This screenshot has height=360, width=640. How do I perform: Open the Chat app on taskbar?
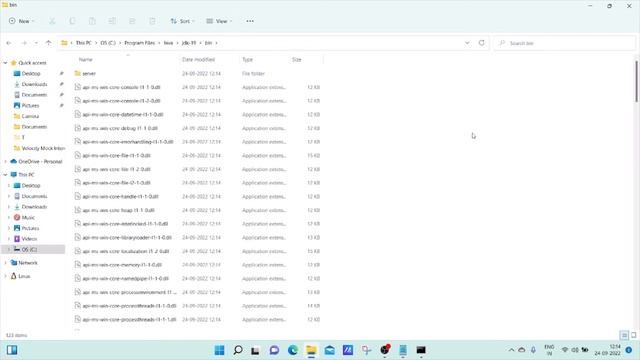274,350
